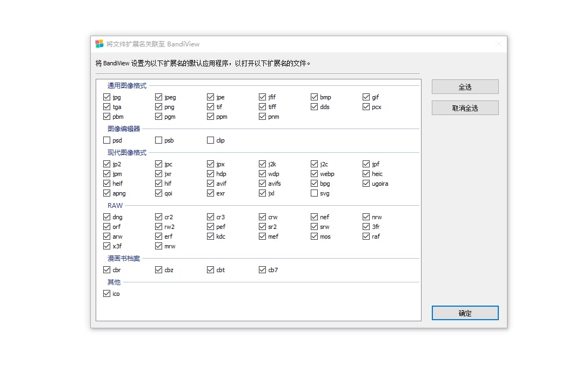Image resolution: width=588 pixels, height=365 pixels.
Task: Uncheck the png extension
Action: (159, 107)
